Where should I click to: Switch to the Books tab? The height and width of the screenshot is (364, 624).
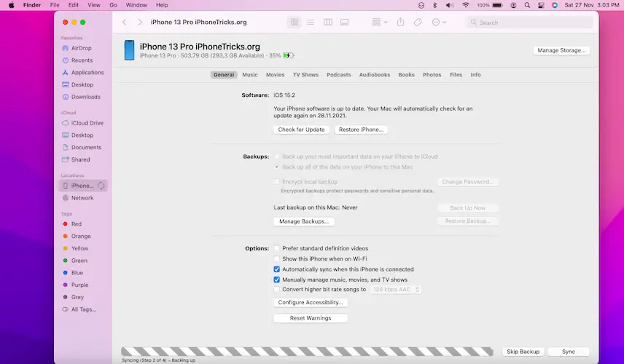(x=406, y=75)
